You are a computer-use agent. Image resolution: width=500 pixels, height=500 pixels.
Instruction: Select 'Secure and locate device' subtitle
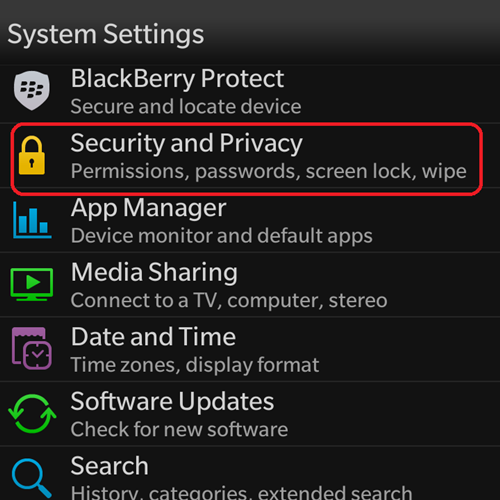pyautogui.click(x=186, y=107)
